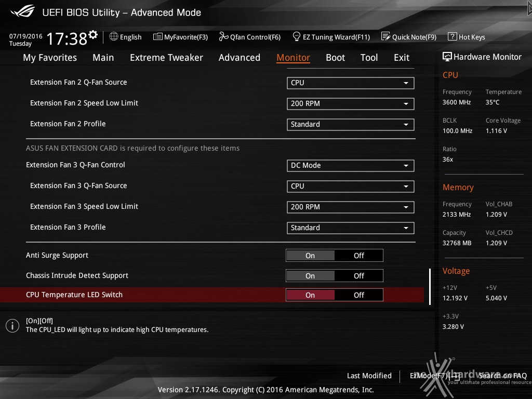Click Last Modified at the bottom
This screenshot has height=399, width=532.
click(369, 376)
